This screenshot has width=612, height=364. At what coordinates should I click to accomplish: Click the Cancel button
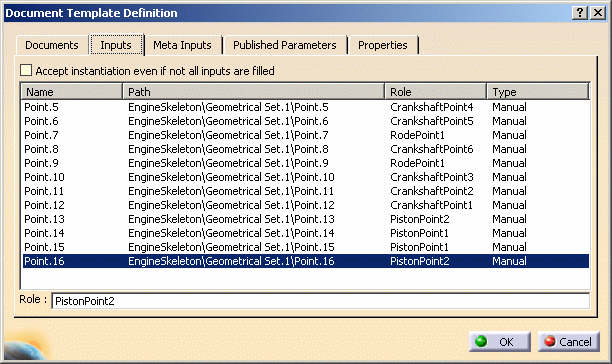click(x=569, y=342)
